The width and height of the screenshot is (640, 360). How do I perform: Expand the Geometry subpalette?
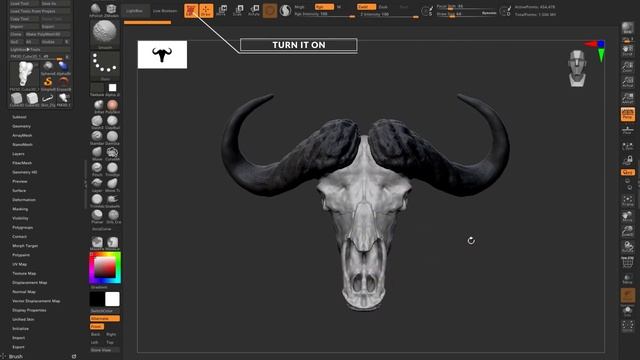click(x=21, y=126)
